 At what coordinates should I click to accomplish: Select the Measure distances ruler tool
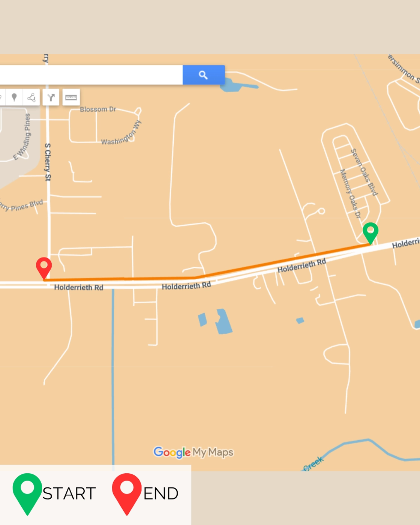[x=71, y=97]
